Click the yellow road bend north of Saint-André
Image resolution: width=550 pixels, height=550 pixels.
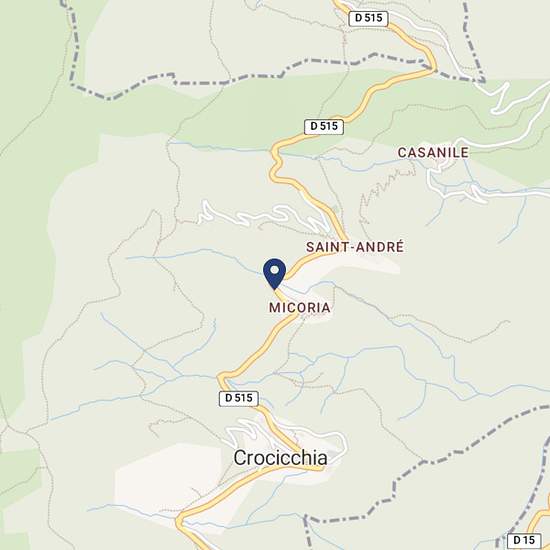tap(276, 165)
